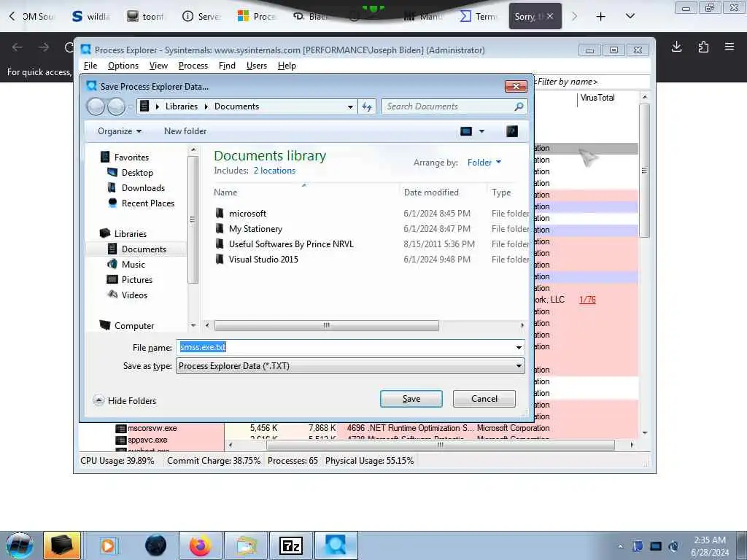Image resolution: width=747 pixels, height=560 pixels.
Task: Open 7-Zip from the taskbar
Action: (x=290, y=545)
